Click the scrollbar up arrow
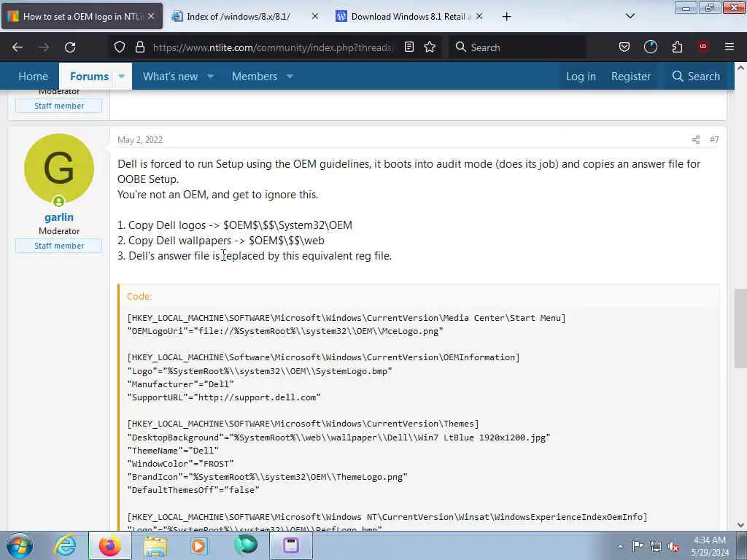Screen dimensions: 747x560 pos(740,68)
